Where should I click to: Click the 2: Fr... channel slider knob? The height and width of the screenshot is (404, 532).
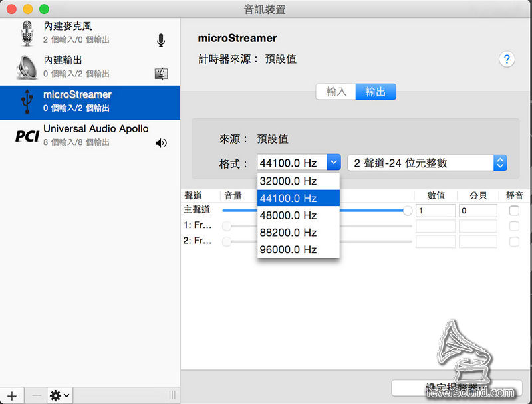(x=227, y=241)
